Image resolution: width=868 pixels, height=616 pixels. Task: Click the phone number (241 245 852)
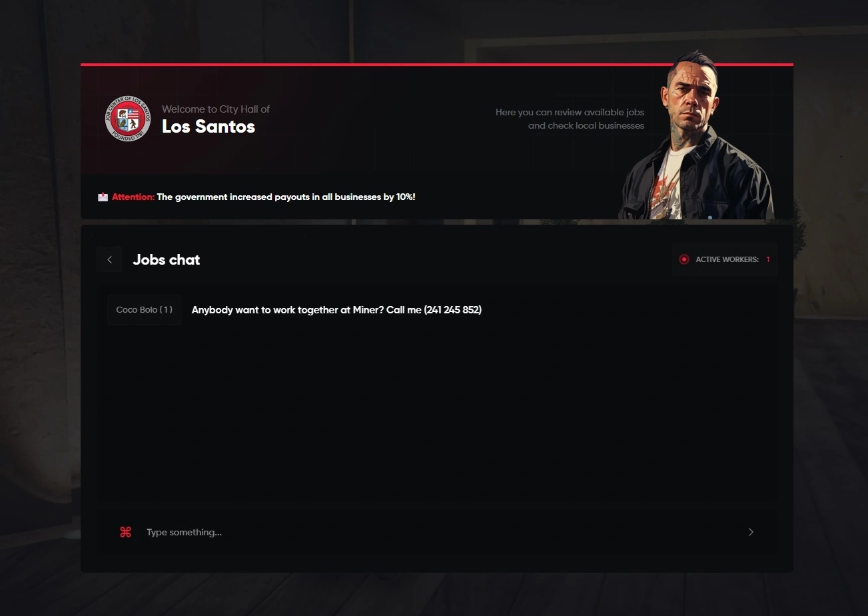(x=452, y=310)
